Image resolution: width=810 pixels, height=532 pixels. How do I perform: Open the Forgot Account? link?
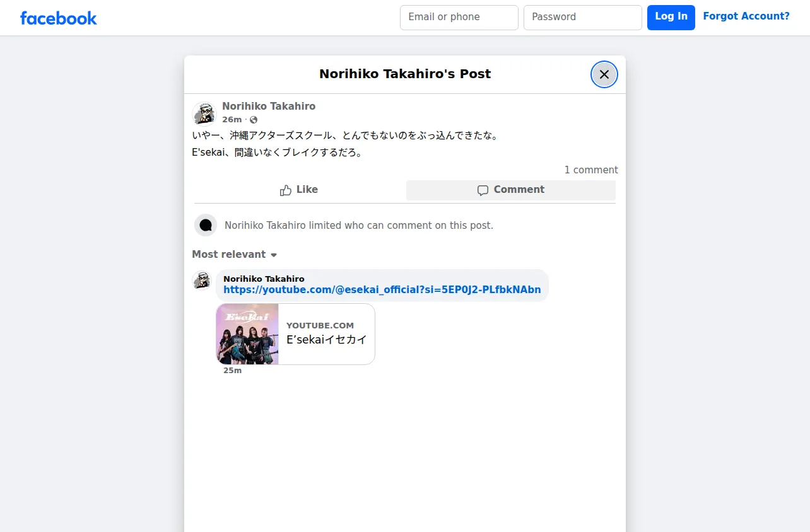click(x=746, y=16)
